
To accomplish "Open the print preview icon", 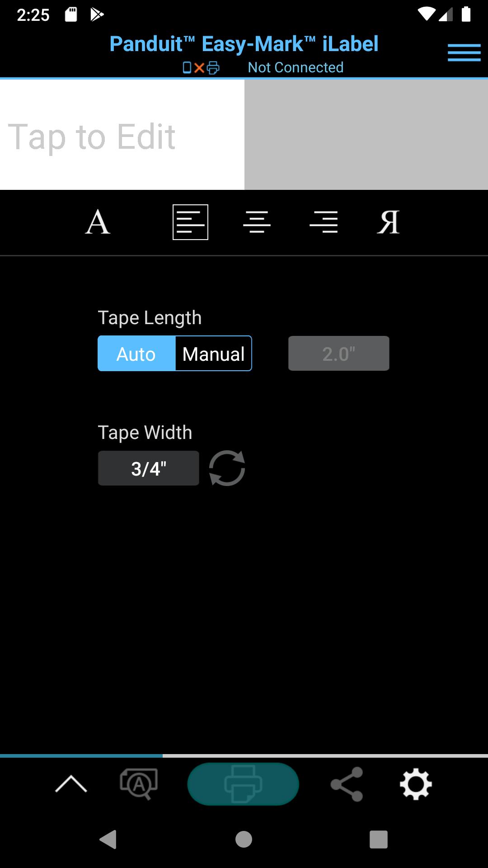I will click(139, 784).
